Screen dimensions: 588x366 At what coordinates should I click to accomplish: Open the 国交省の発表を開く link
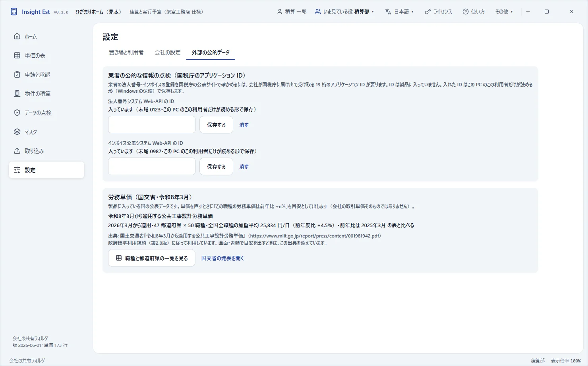[222, 258]
